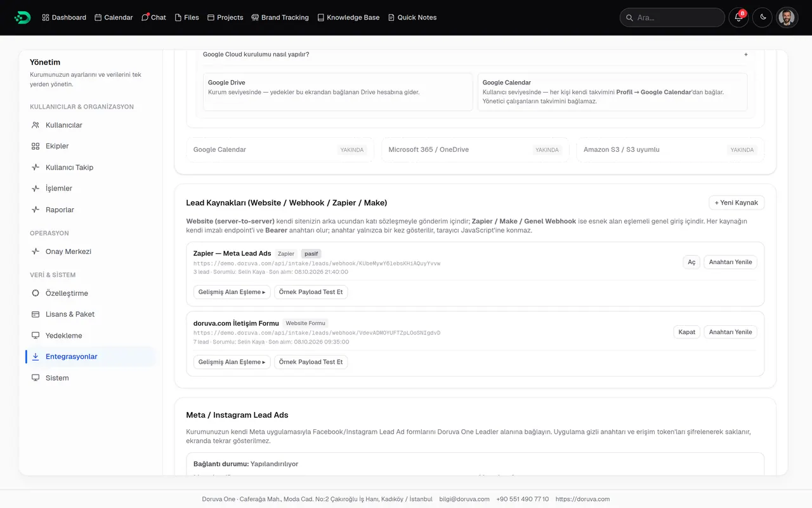The width and height of the screenshot is (812, 508).
Task: Click the Projects icon in top nav
Action: (x=211, y=18)
